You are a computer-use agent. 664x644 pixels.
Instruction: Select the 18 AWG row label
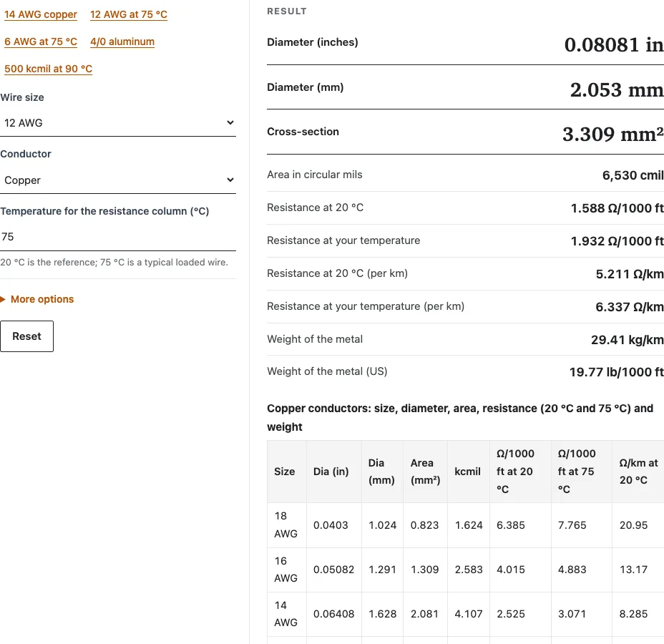pos(285,525)
